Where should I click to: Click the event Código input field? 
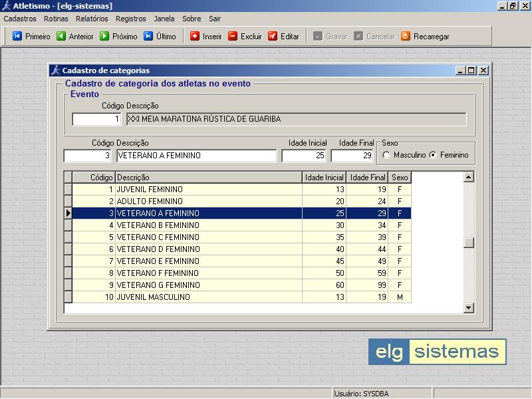click(x=96, y=119)
